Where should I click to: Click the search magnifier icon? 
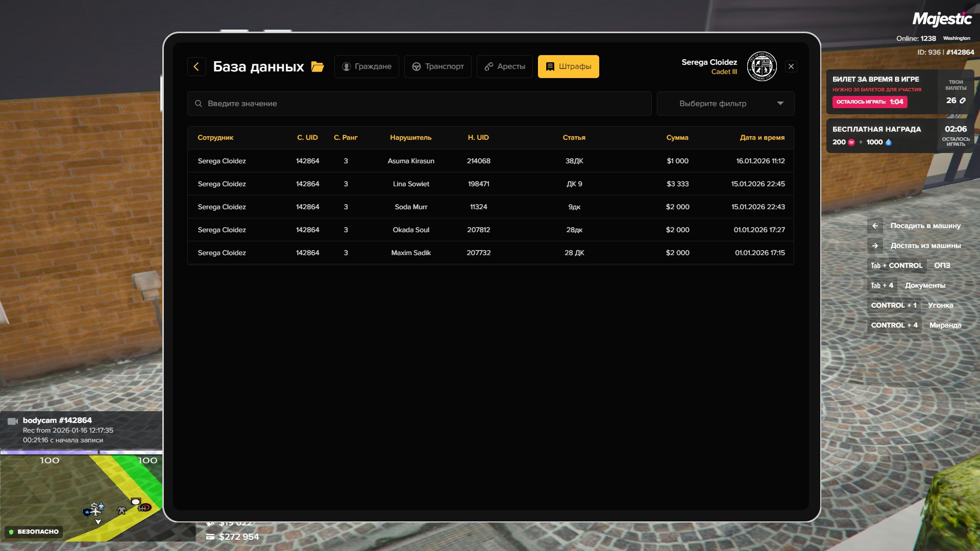pyautogui.click(x=199, y=104)
